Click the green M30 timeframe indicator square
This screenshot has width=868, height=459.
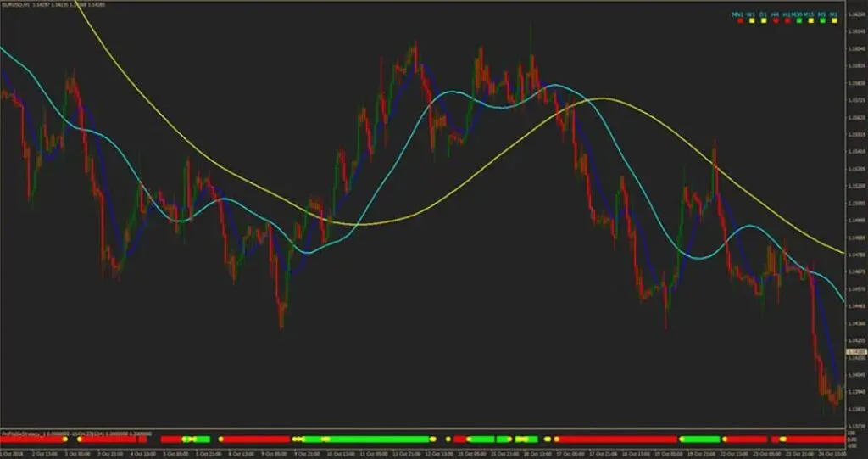(x=798, y=20)
